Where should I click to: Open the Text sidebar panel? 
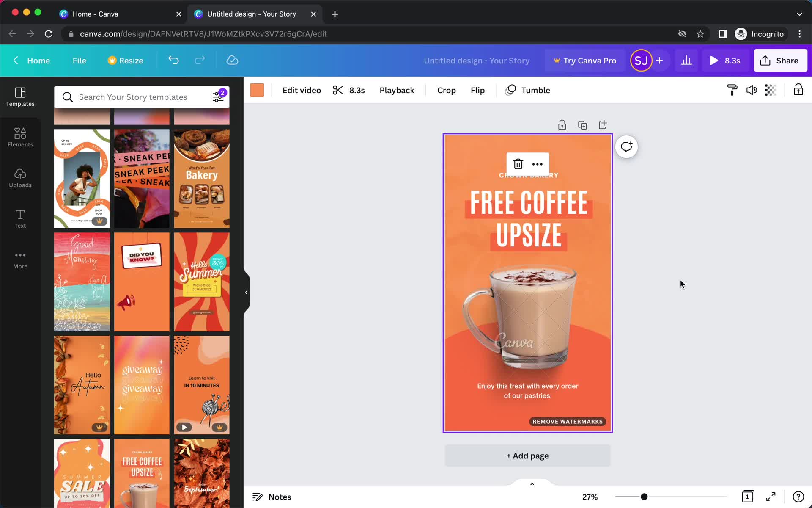(x=20, y=219)
